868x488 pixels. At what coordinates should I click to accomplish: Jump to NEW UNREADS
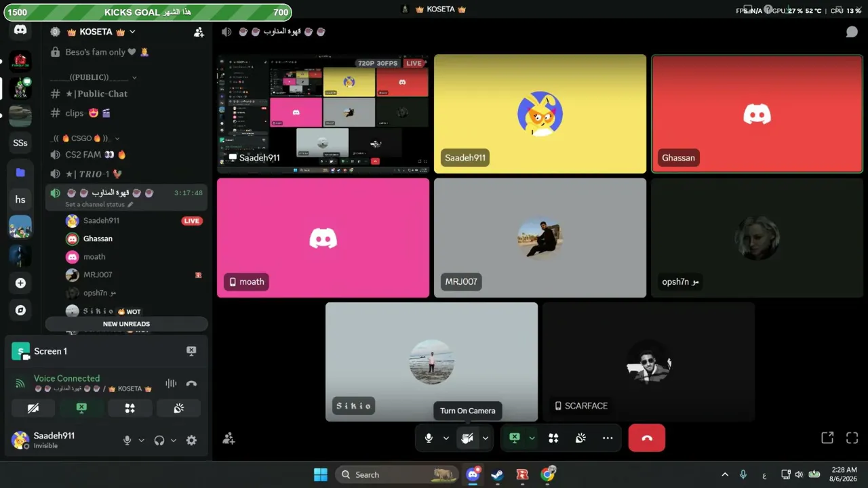126,324
